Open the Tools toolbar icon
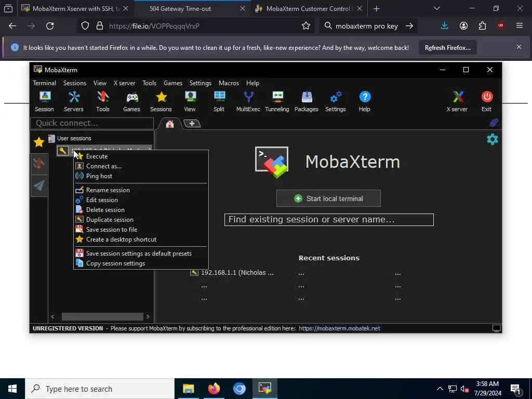The image size is (532, 399). click(x=102, y=101)
